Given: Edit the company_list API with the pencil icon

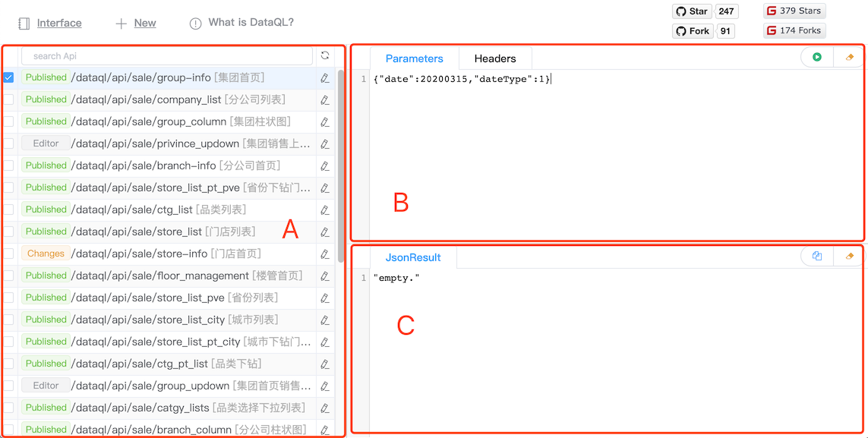Looking at the screenshot, I should pos(325,99).
